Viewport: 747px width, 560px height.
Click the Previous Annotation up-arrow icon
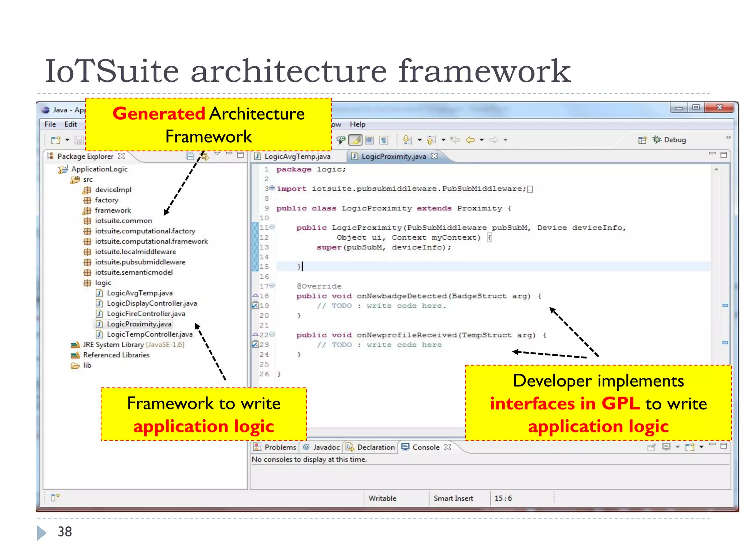[431, 140]
